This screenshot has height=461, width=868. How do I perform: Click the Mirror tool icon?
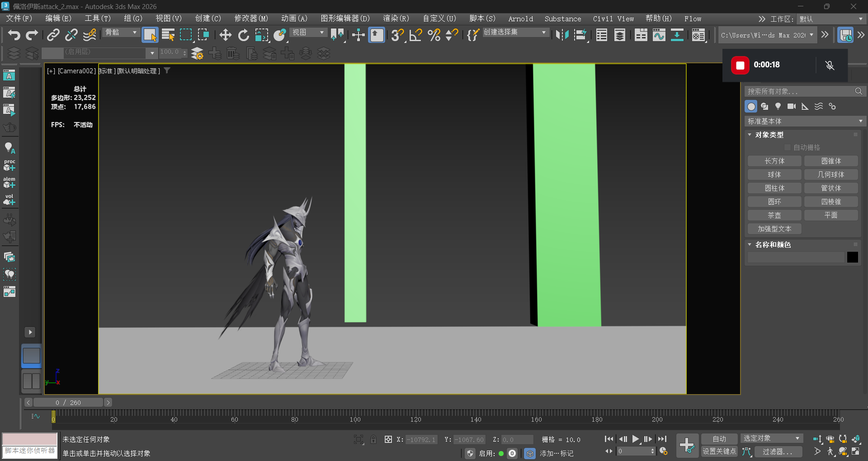562,35
